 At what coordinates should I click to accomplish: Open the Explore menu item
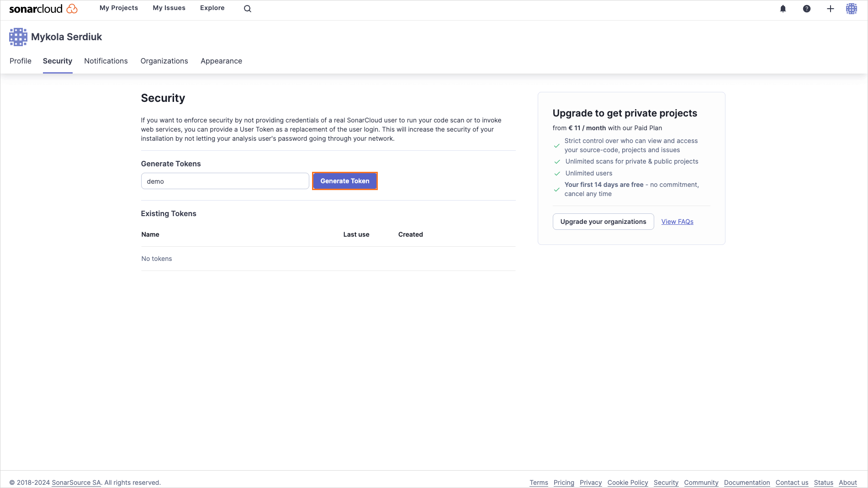(212, 8)
